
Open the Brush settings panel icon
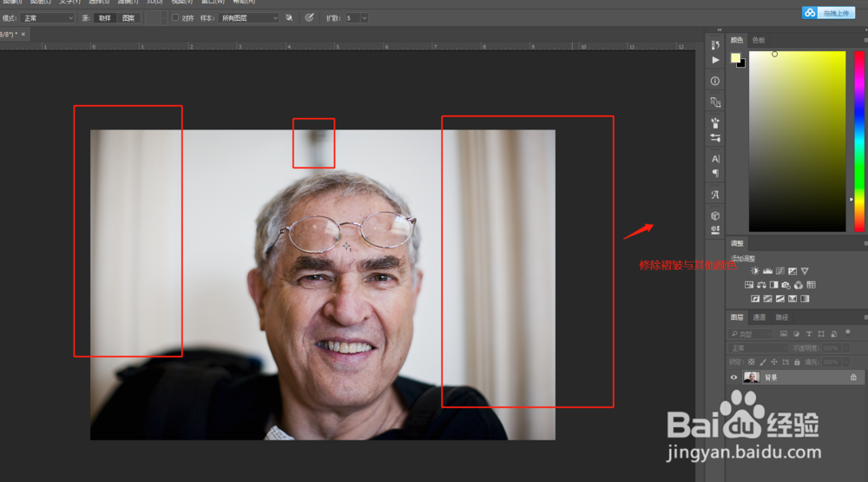click(x=715, y=137)
